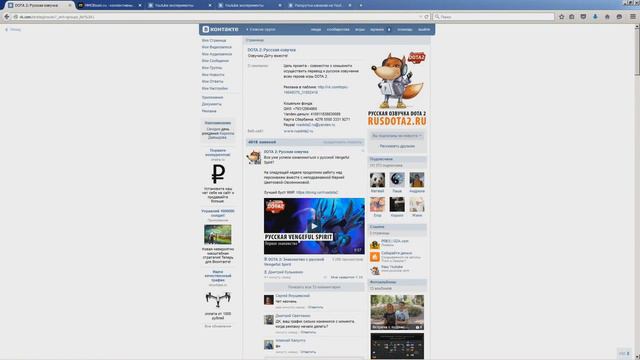Screen dimensions: 640x360
Task: Click the drone advertisement image
Action: point(218,300)
